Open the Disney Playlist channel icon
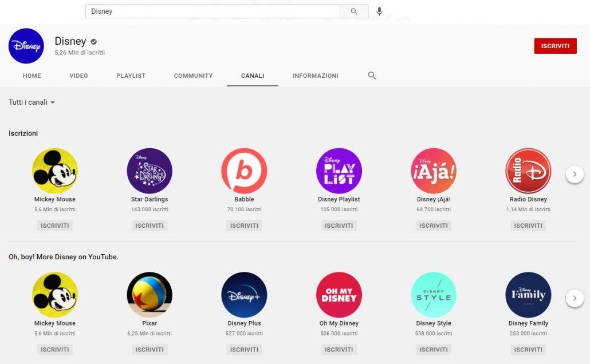The width and height of the screenshot is (590, 364). (x=339, y=171)
